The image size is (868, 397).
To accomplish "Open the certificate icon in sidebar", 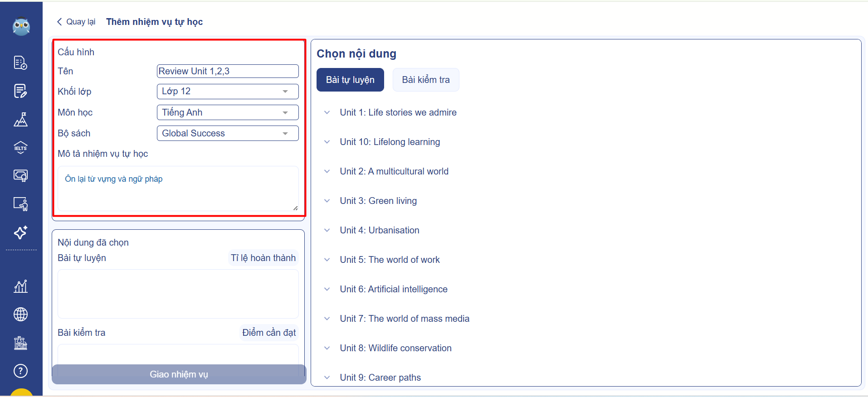I will click(20, 175).
